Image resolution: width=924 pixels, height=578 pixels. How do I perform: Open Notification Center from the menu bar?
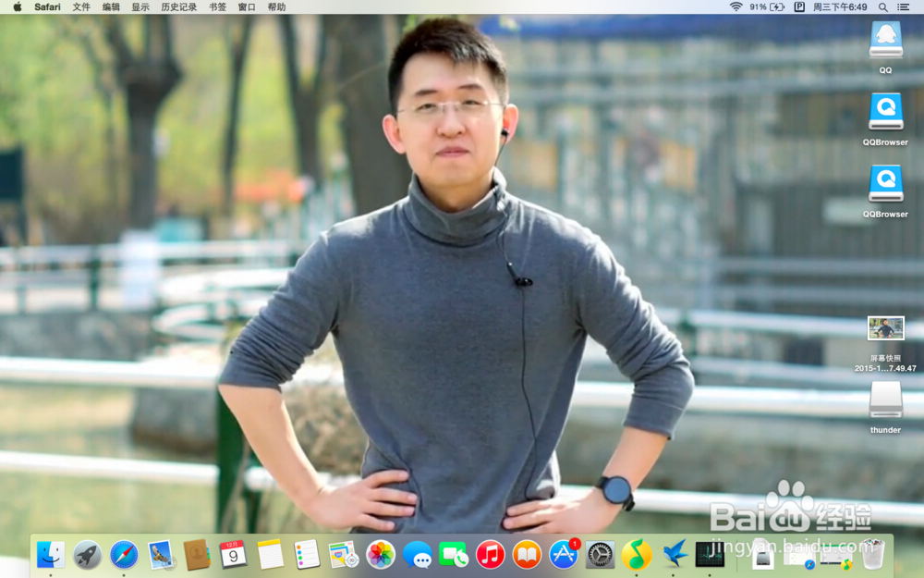tap(905, 7)
